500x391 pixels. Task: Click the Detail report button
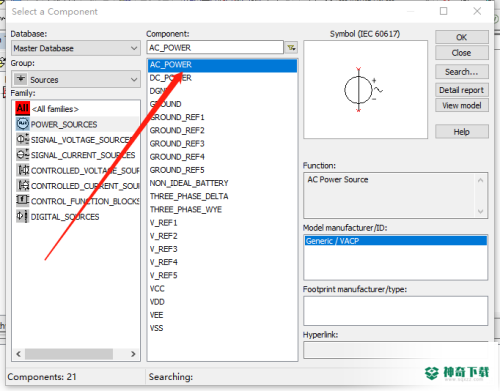(462, 90)
